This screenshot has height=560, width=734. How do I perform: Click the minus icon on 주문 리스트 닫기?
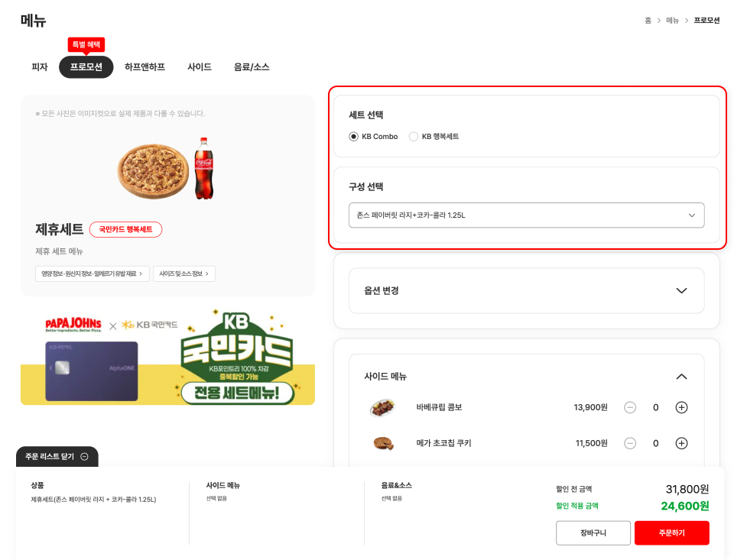84,457
